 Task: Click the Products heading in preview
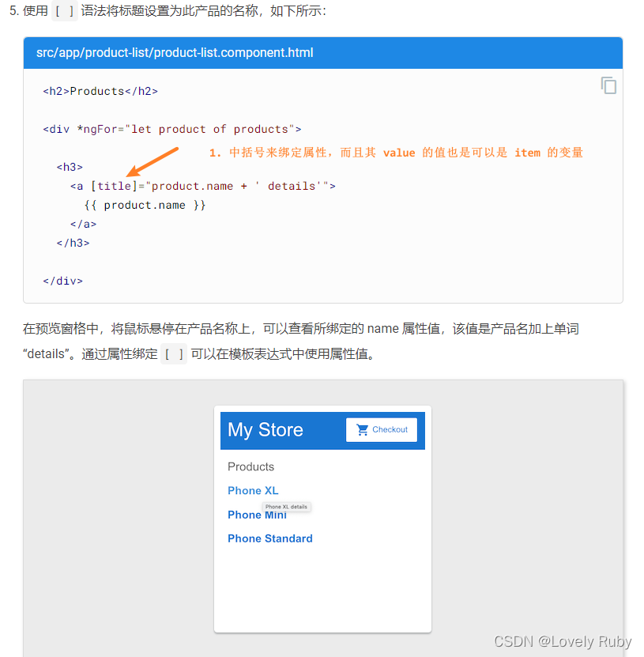point(250,466)
